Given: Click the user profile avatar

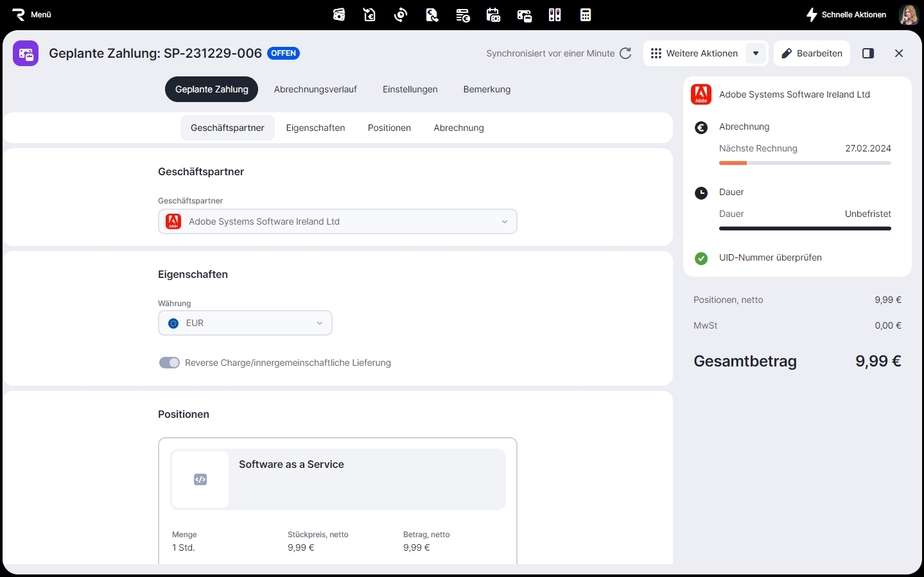Looking at the screenshot, I should [909, 15].
